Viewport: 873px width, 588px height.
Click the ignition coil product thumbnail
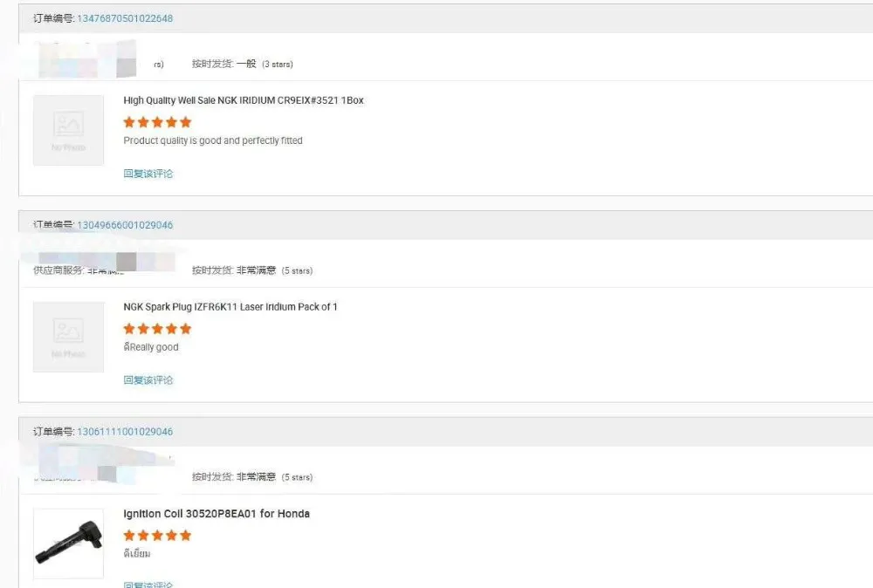[68, 543]
